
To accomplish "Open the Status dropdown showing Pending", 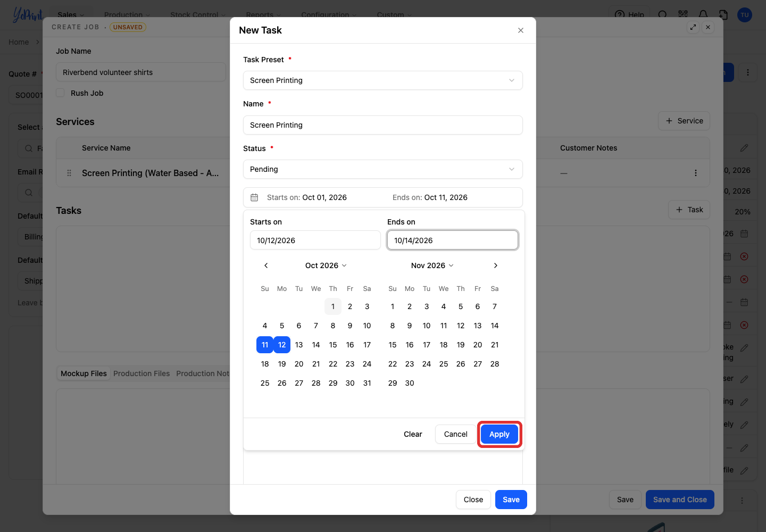I will click(383, 169).
